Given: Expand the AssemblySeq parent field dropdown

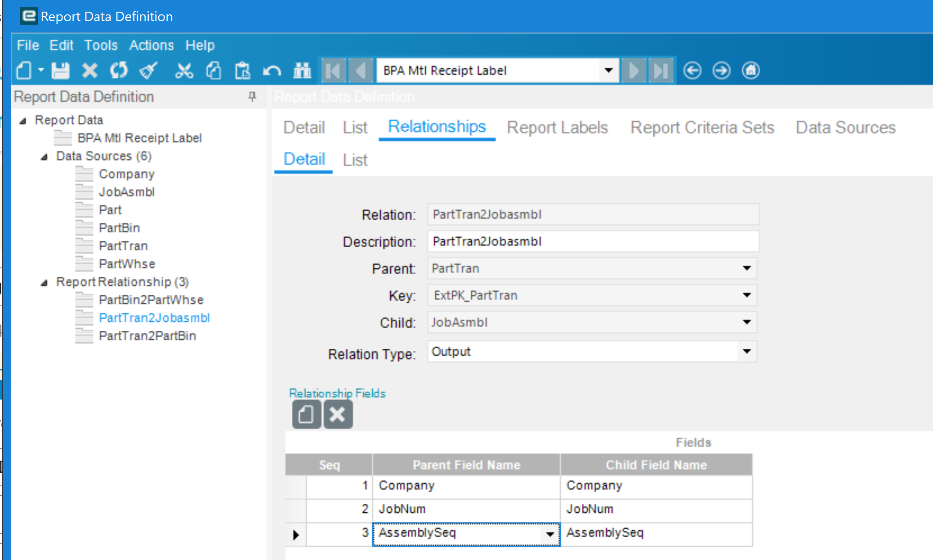Looking at the screenshot, I should [x=550, y=534].
